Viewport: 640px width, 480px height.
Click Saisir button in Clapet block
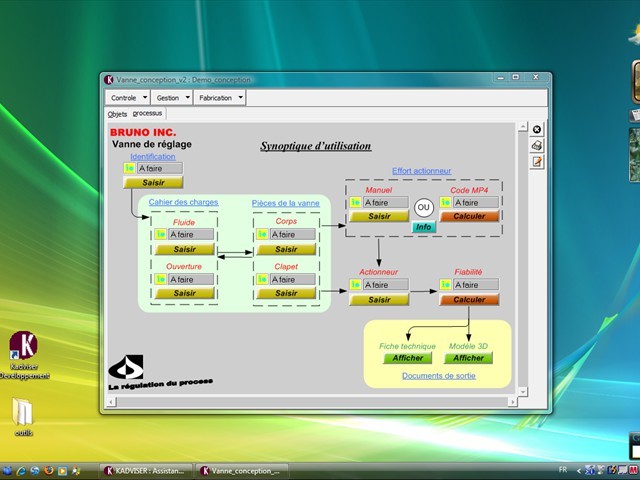286,293
